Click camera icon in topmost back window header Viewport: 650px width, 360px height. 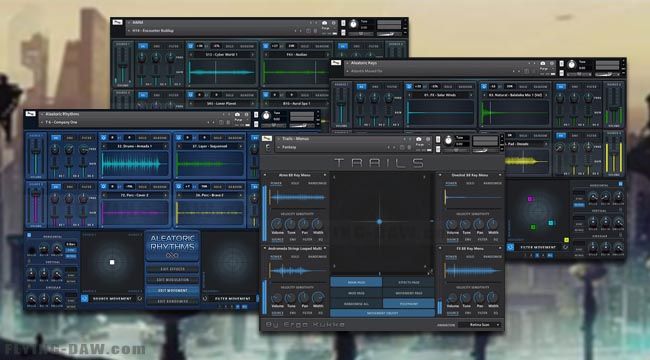pyautogui.click(x=325, y=23)
